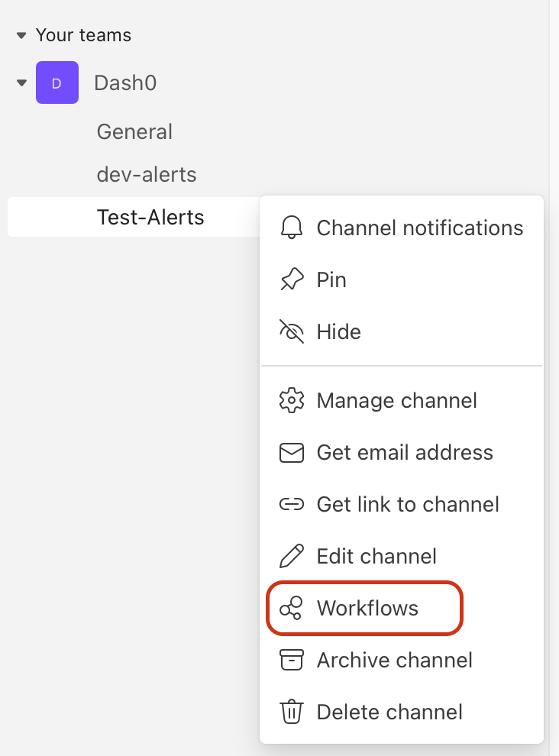The height and width of the screenshot is (756, 559).
Task: Collapse the Dash0 team channel list
Action: pyautogui.click(x=21, y=82)
